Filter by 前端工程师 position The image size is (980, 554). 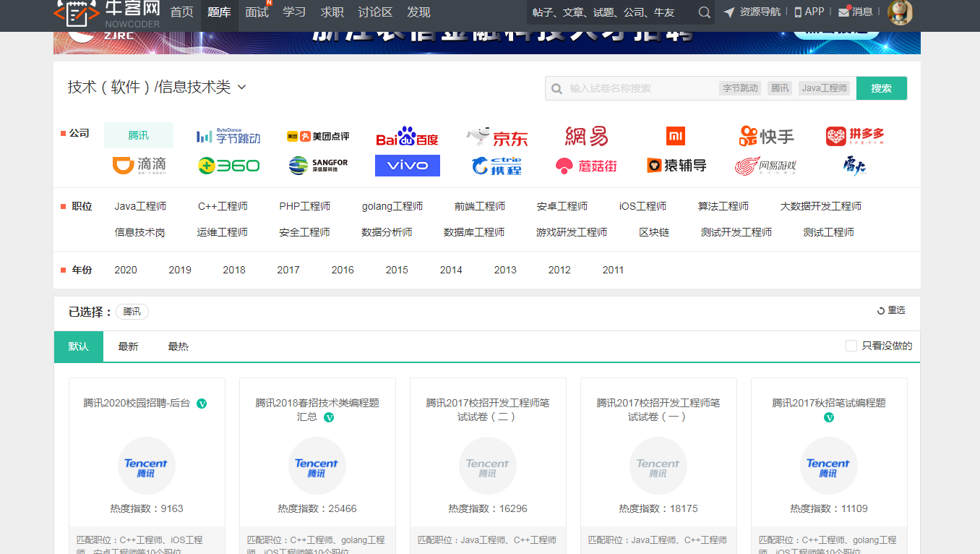(x=480, y=206)
